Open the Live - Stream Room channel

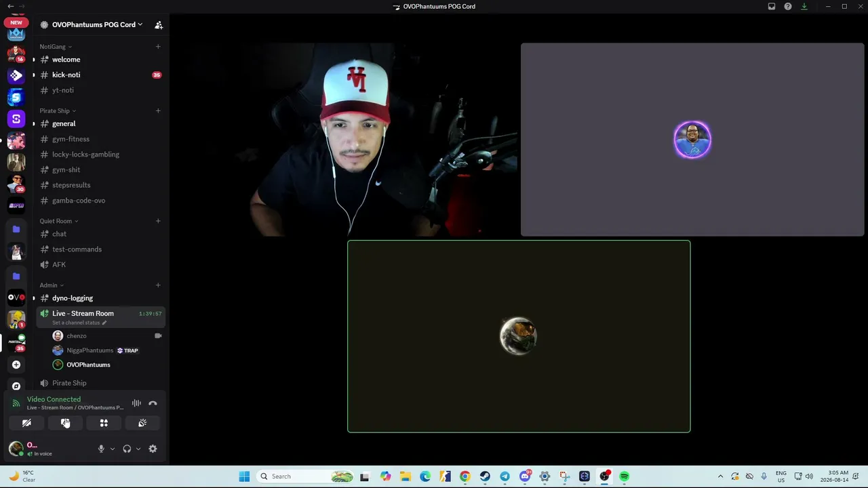100,317
